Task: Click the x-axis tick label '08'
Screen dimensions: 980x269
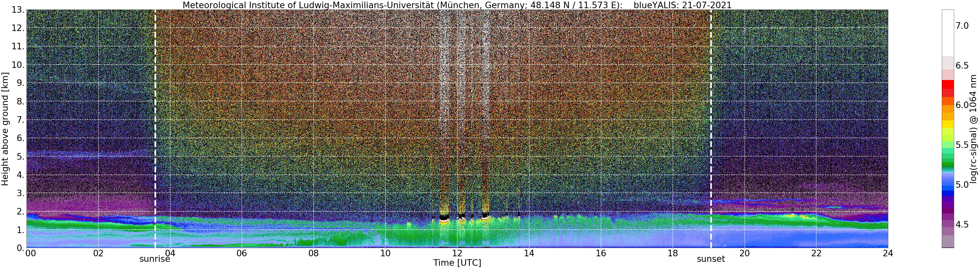Action: click(313, 253)
